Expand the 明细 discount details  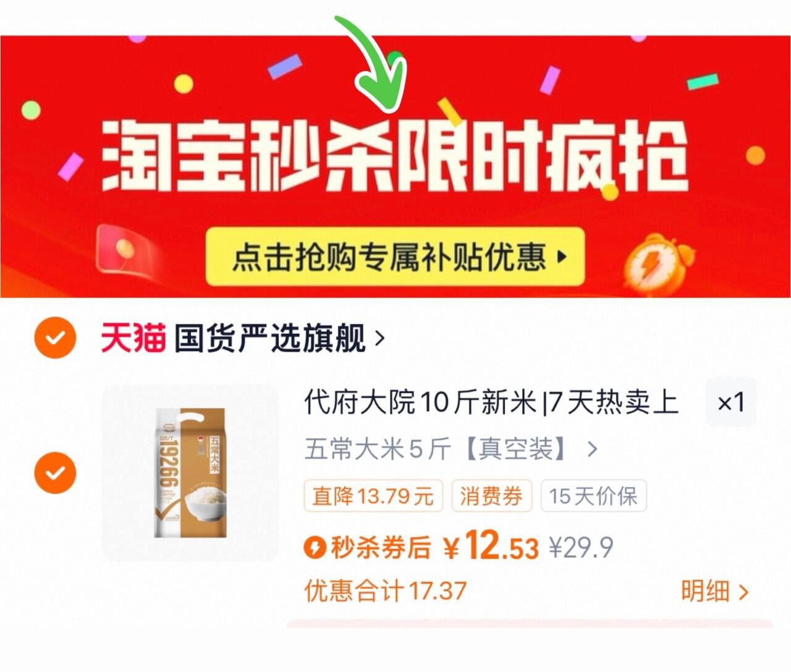point(714,591)
